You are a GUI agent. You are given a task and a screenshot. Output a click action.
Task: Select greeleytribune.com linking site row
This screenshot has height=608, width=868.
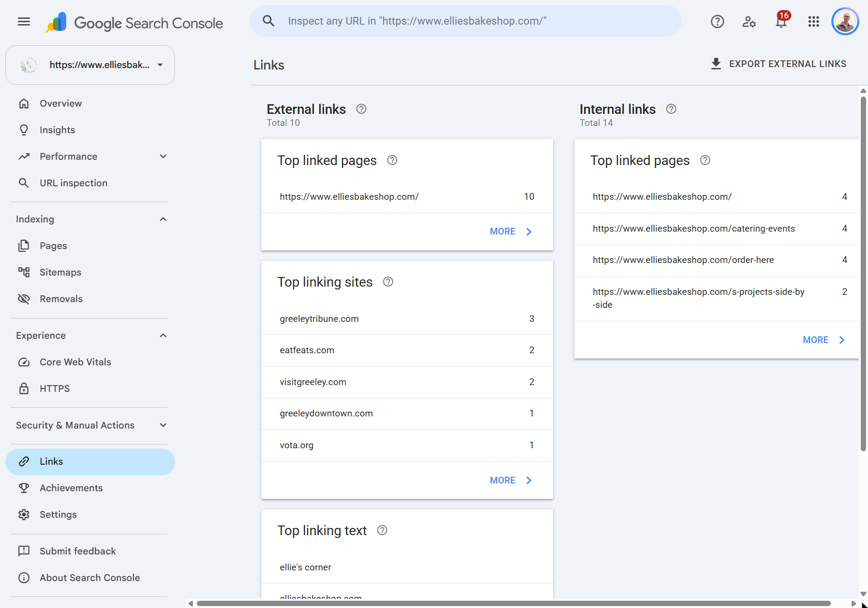[407, 318]
